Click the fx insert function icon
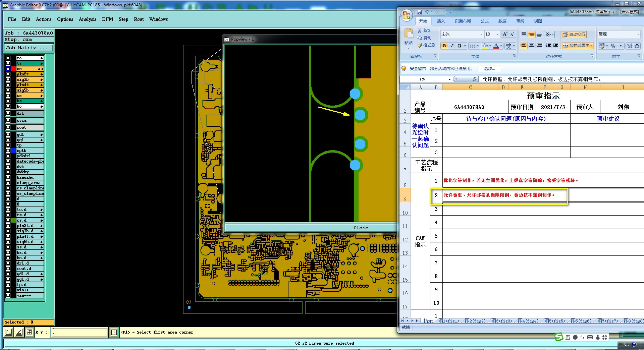Image resolution: width=644 pixels, height=350 pixels. tap(474, 79)
